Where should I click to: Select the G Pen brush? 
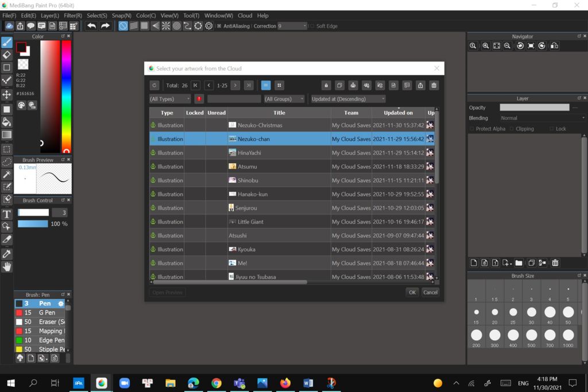pos(40,313)
